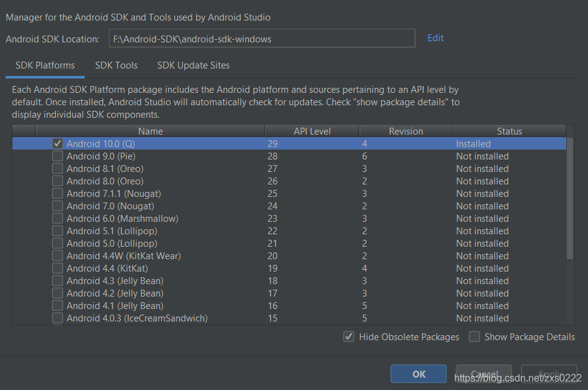588x390 pixels.
Task: Select the Android 6.0 (Marshmallow) row
Action: point(187,218)
